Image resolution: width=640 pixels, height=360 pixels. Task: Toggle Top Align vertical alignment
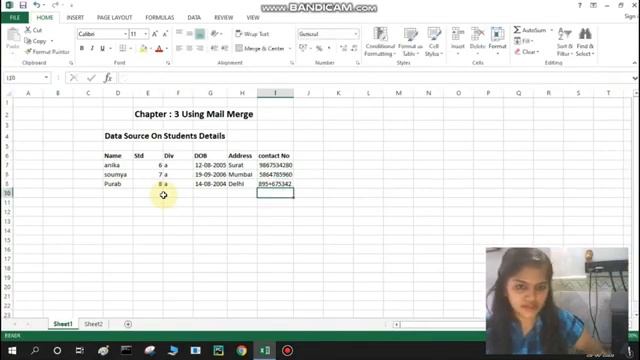pos(179,33)
